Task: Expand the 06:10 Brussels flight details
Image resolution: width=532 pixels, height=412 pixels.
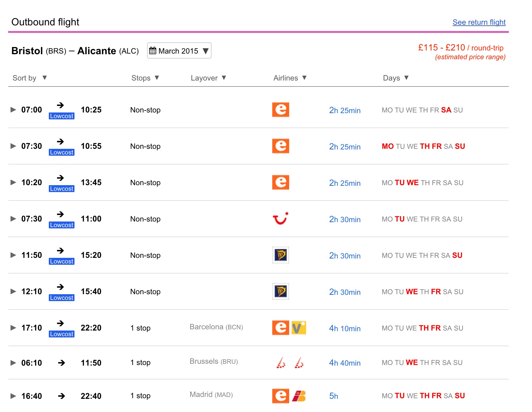Action: coord(13,363)
